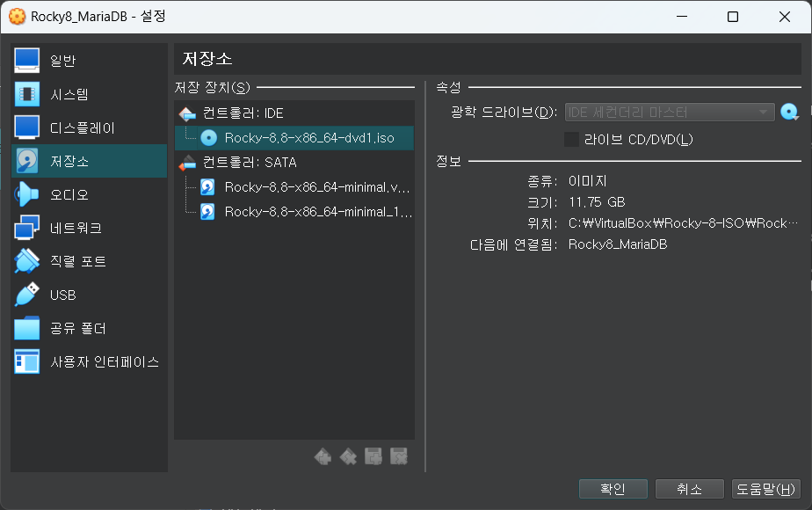Click the IDE controller icon

(187, 113)
